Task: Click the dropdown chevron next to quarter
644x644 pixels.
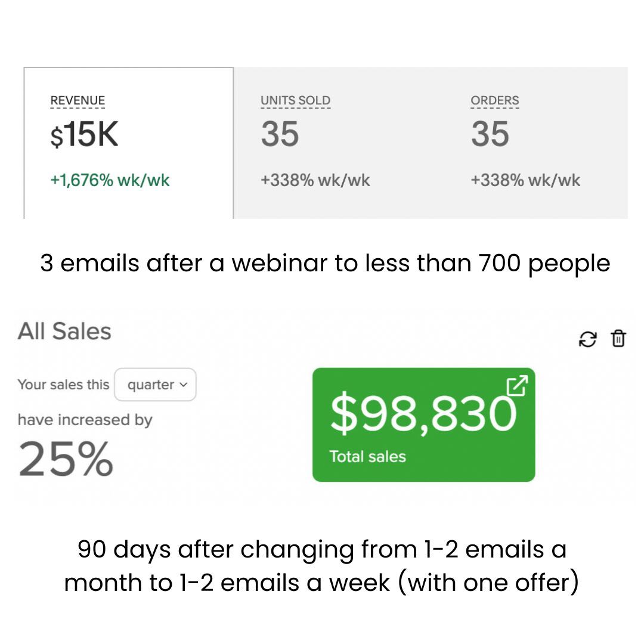Action: 184,385
